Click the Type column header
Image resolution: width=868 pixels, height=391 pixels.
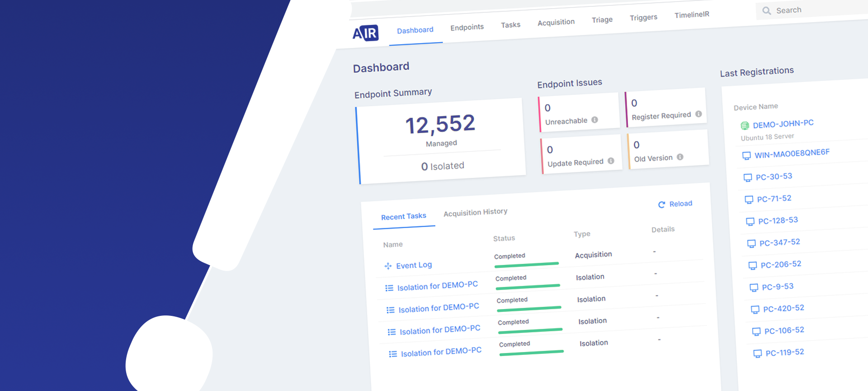click(x=582, y=234)
